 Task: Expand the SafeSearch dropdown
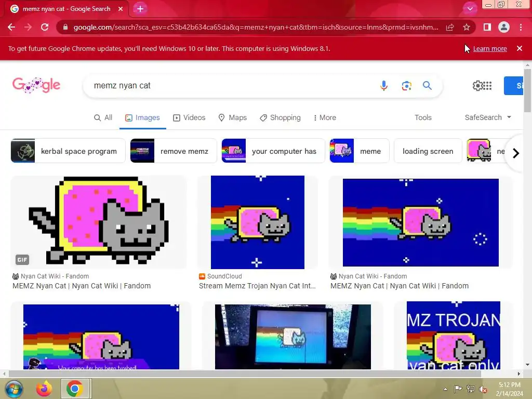(x=488, y=117)
